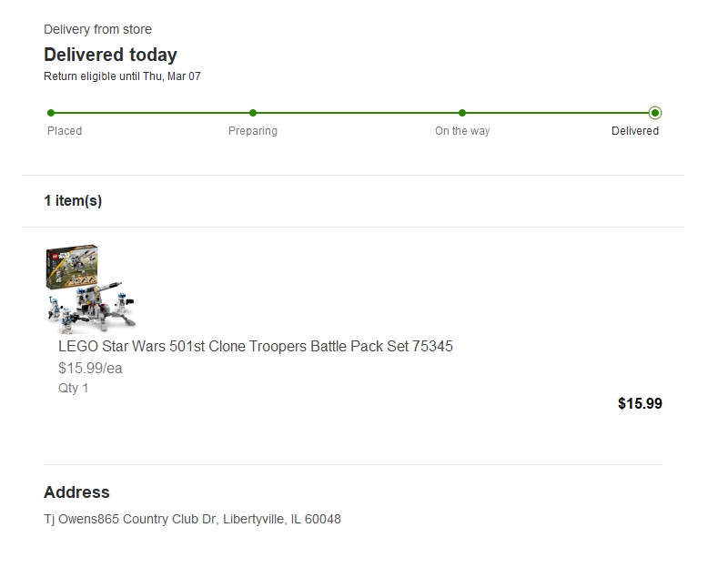Click the bold $15.99 item total

pos(640,403)
